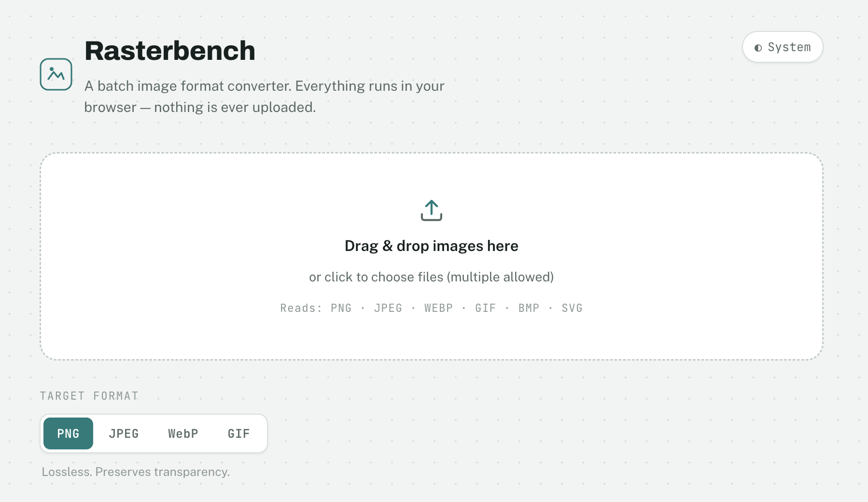Click the 'Lossless. Preserves transparency.' note
The height and width of the screenshot is (502, 868).
[136, 472]
